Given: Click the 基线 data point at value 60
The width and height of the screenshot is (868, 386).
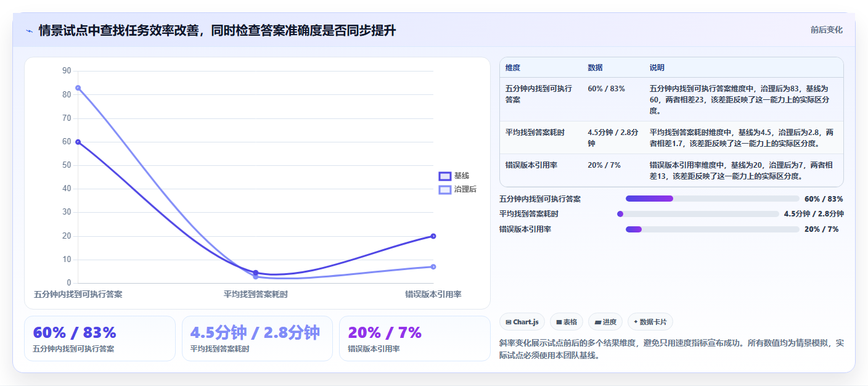Looking at the screenshot, I should (78, 142).
